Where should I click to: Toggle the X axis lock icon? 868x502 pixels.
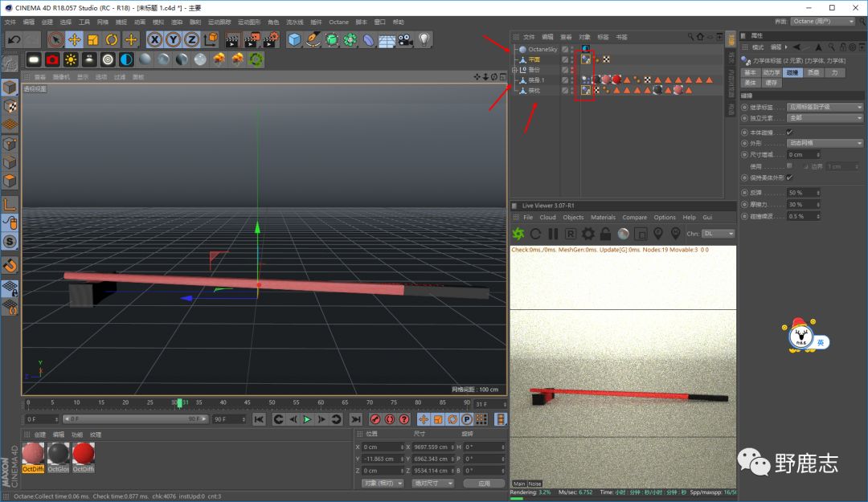click(154, 39)
